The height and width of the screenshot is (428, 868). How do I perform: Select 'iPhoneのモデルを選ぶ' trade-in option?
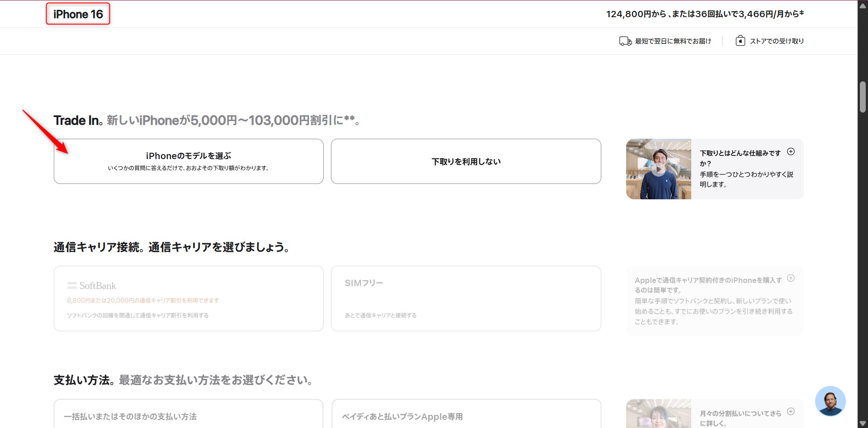tap(189, 161)
